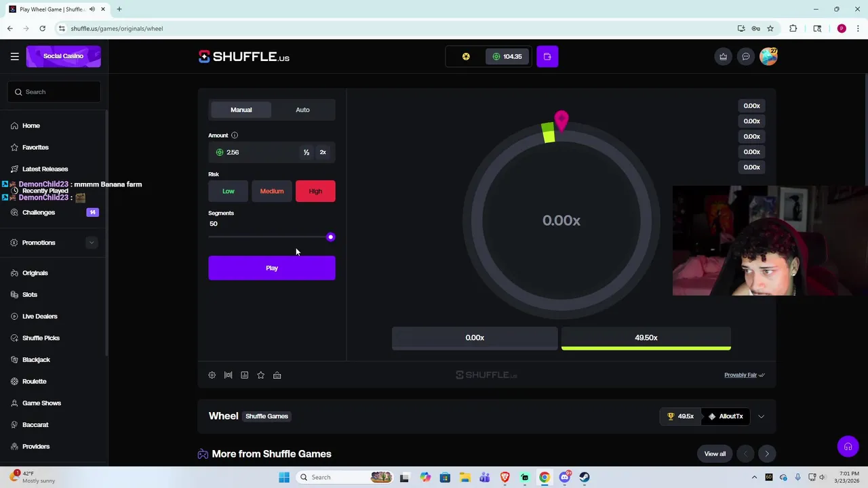This screenshot has height=488, width=868.
Task: Add Wheel to favorites with star icon
Action: [260, 375]
